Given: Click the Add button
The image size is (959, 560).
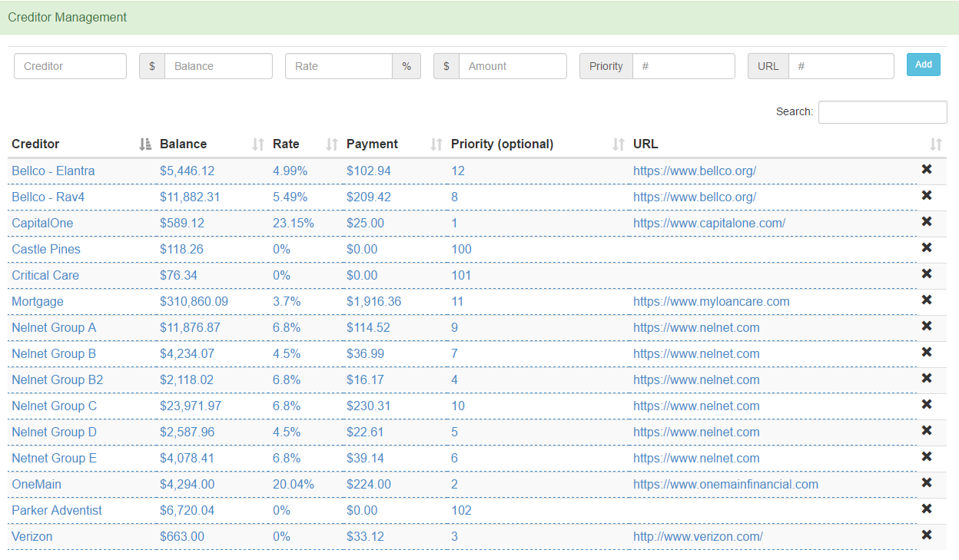Looking at the screenshot, I should click(x=923, y=65).
